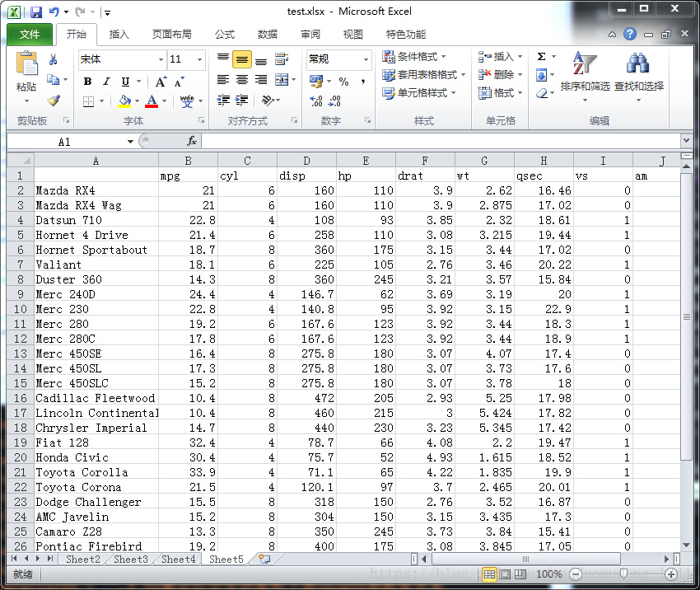This screenshot has height=590, width=700.
Task: Click the Help question mark icon
Action: (630, 34)
